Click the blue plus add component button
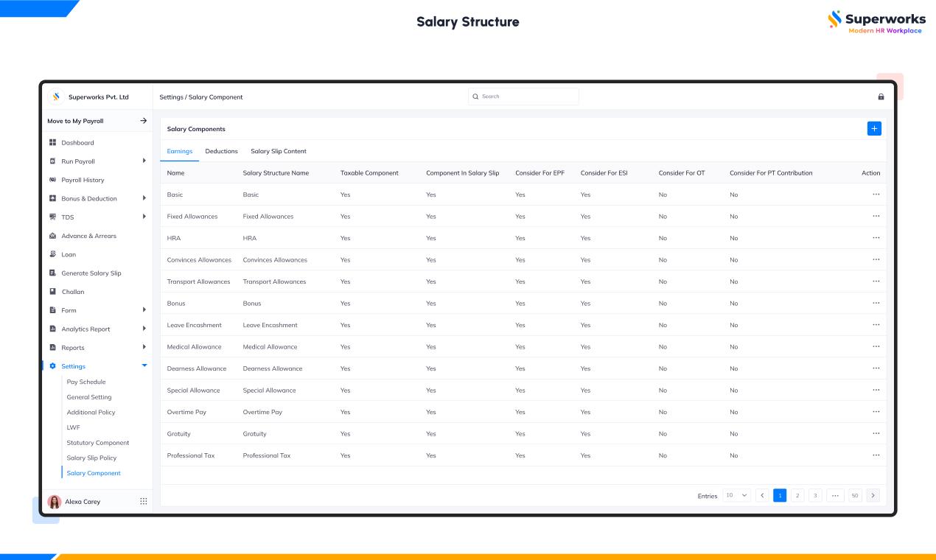 click(874, 129)
